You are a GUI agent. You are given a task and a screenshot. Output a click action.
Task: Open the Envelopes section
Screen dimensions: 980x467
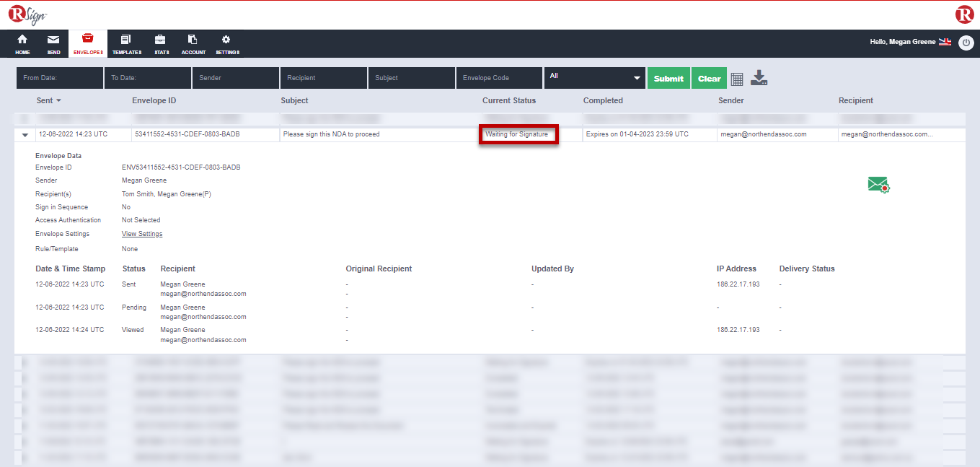(88, 43)
